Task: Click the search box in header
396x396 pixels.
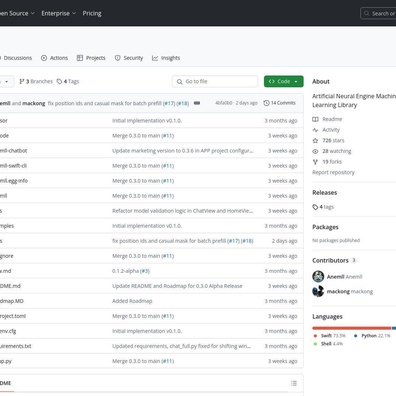Action: [378, 13]
